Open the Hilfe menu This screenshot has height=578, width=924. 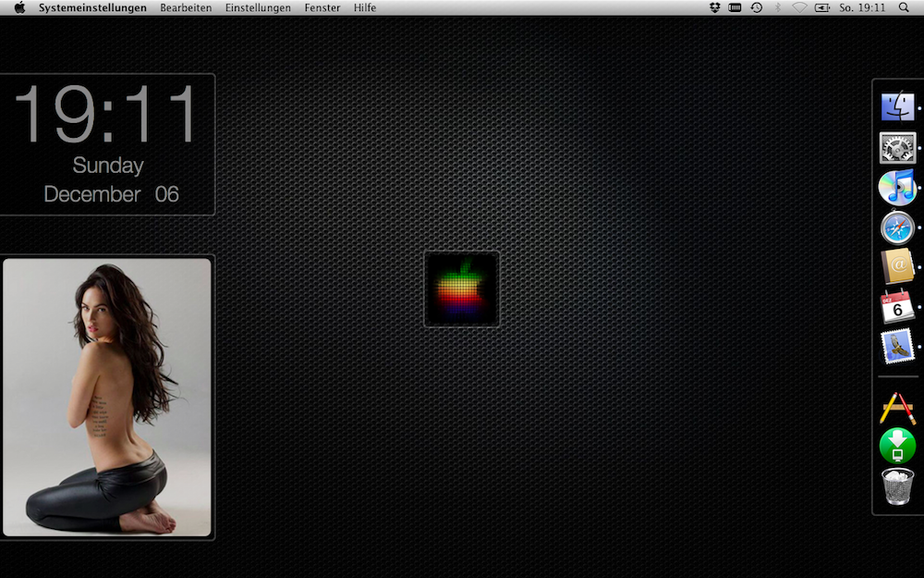coord(365,7)
